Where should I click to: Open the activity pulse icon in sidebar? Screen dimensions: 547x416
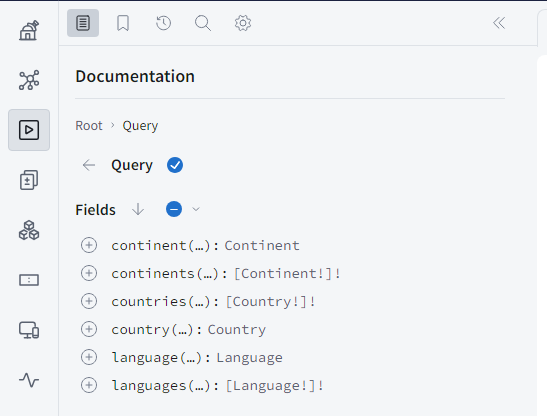point(29,380)
